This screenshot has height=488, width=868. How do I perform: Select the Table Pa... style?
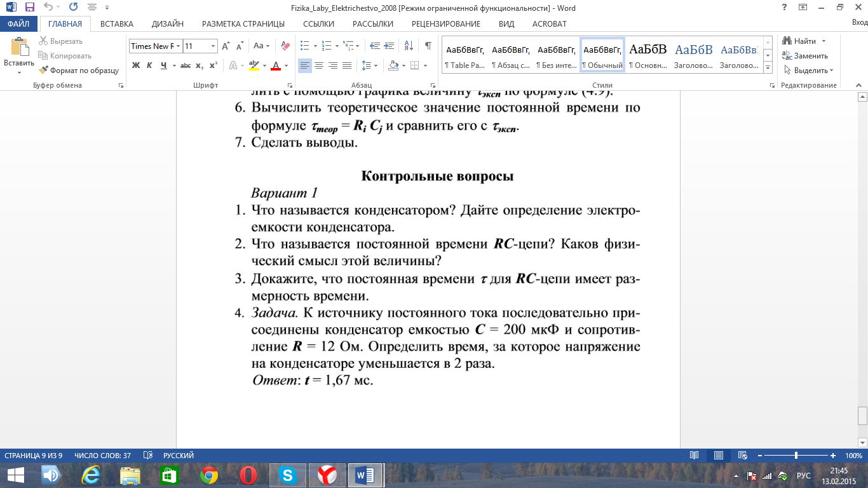(465, 56)
